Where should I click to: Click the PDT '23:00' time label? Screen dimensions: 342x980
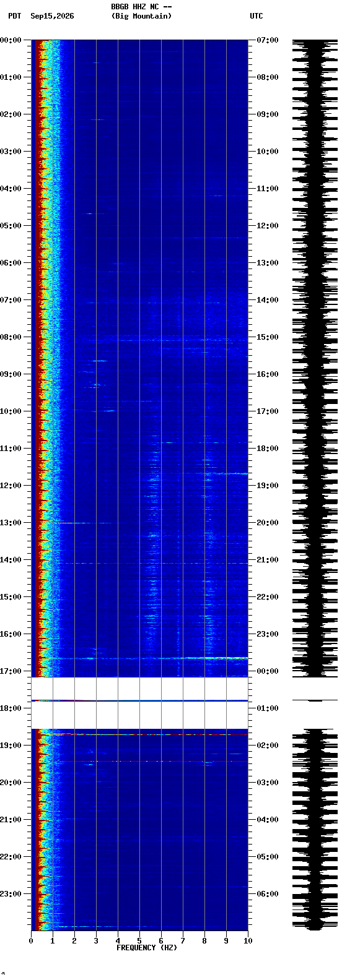(11, 894)
